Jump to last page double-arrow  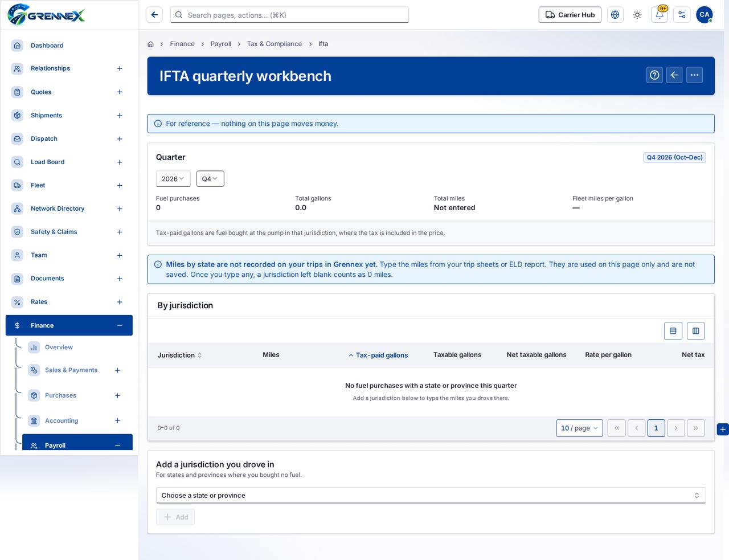[696, 428]
